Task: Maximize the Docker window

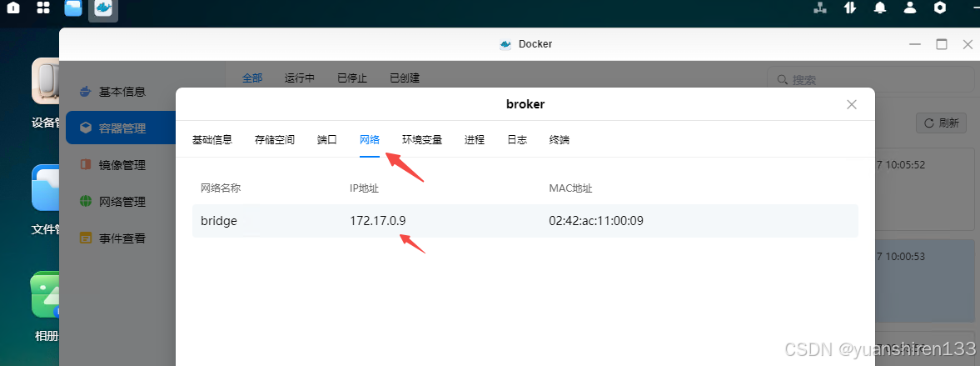Action: [x=941, y=44]
